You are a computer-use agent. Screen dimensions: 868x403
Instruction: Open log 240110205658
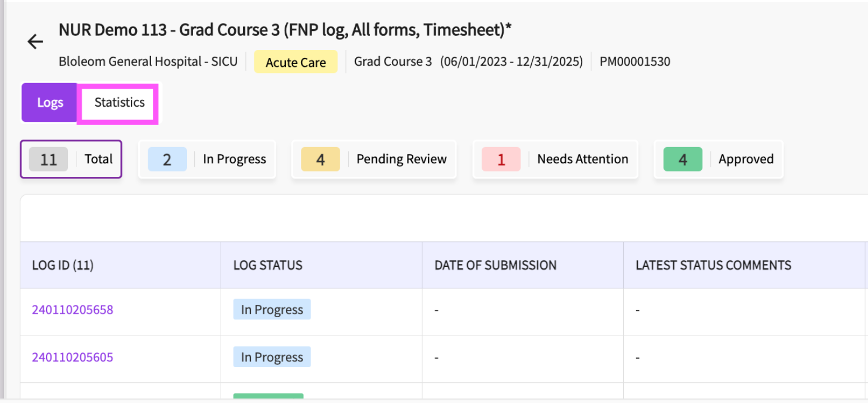tap(72, 310)
